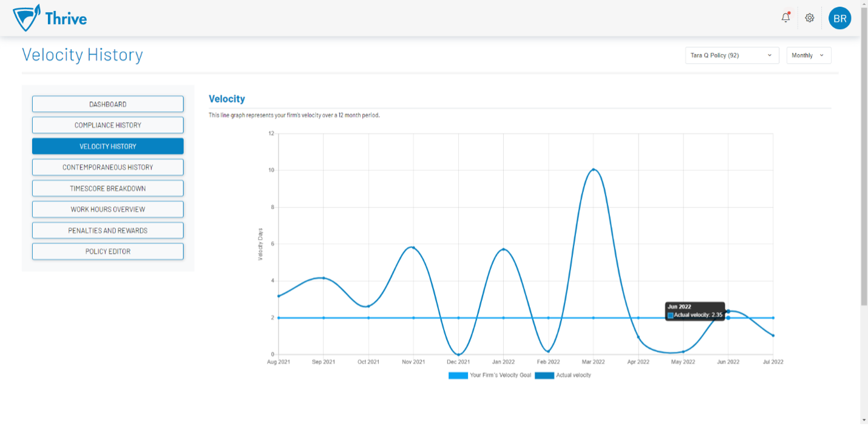868x426 pixels.
Task: Toggle the Actual velocity legend series
Action: pos(563,376)
